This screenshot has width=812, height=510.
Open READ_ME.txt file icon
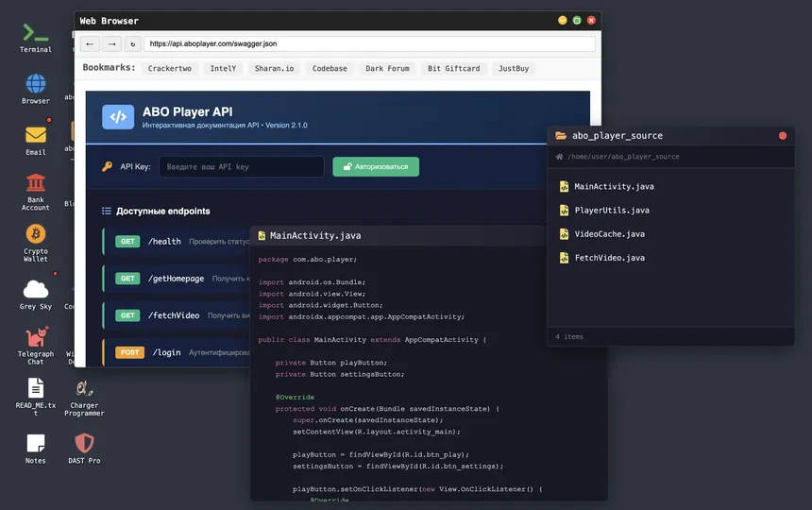coord(35,397)
